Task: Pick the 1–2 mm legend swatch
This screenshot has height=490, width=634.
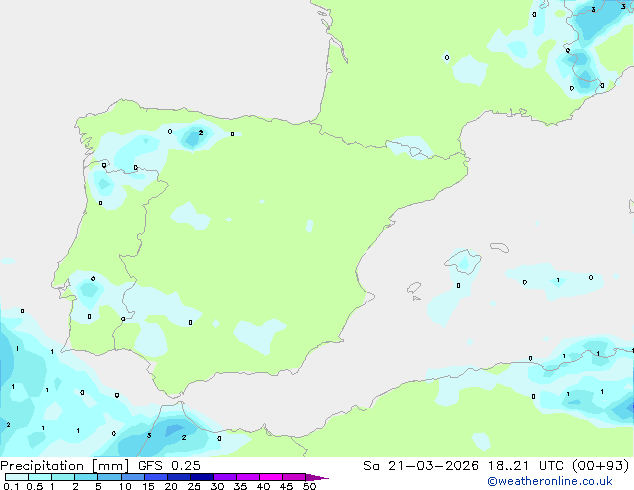Action: (63, 477)
